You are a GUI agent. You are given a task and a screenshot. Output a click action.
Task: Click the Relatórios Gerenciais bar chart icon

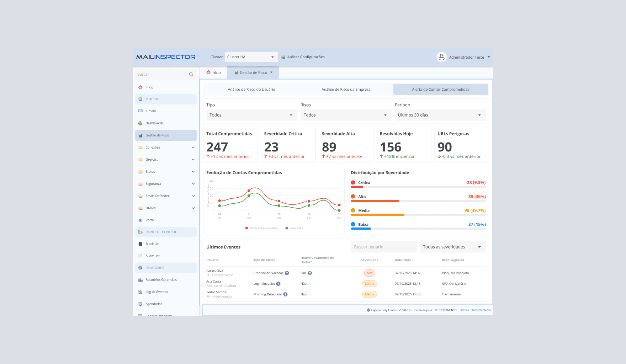140,280
